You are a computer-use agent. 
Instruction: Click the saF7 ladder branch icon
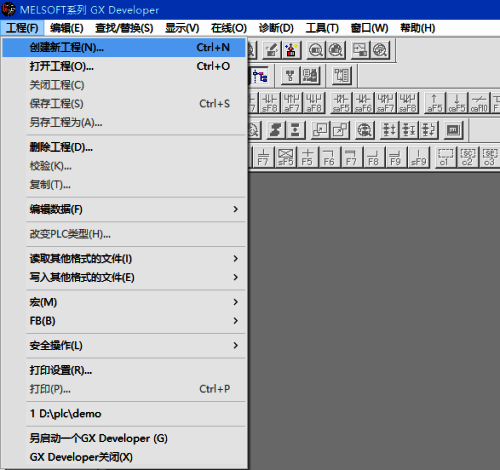(385, 103)
